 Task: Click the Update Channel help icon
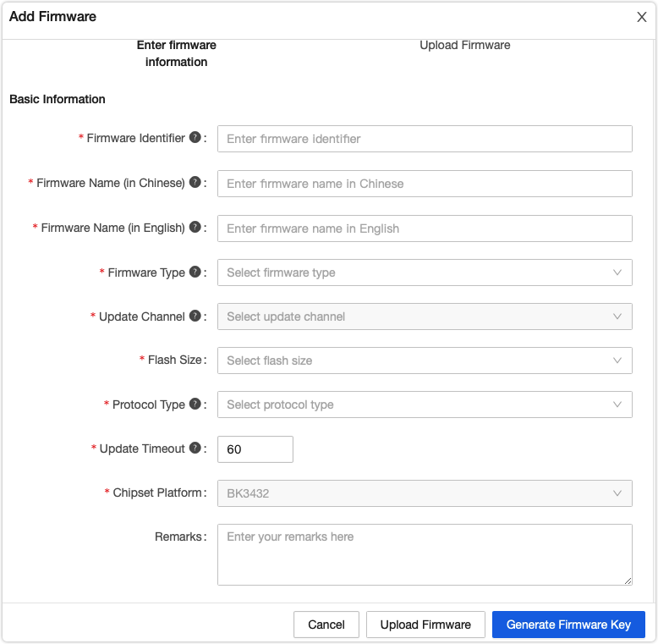[195, 316]
